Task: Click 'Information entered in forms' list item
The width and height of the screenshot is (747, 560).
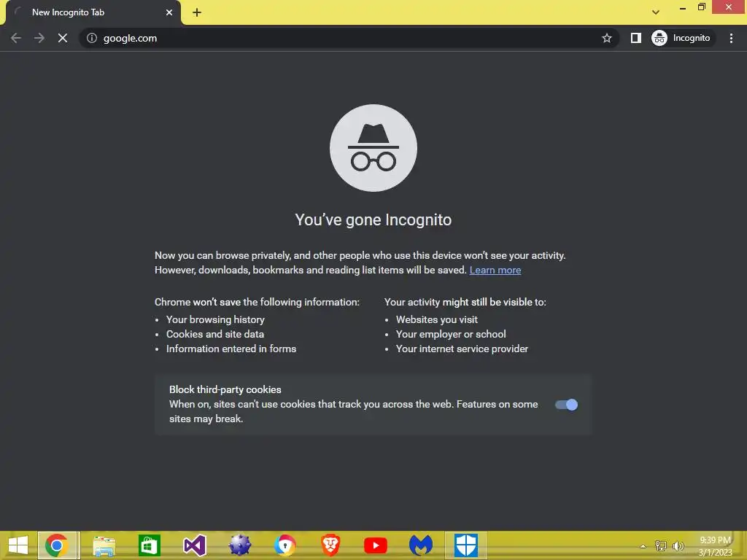Action: (231, 349)
